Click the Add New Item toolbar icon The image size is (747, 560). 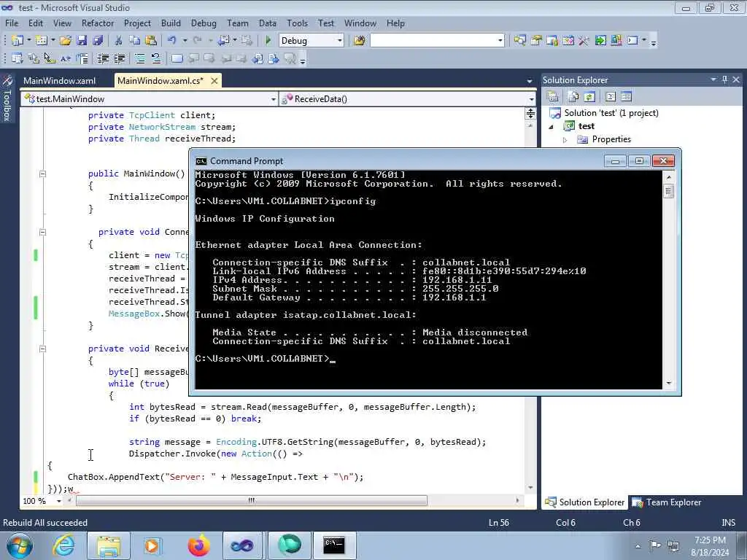coord(42,41)
